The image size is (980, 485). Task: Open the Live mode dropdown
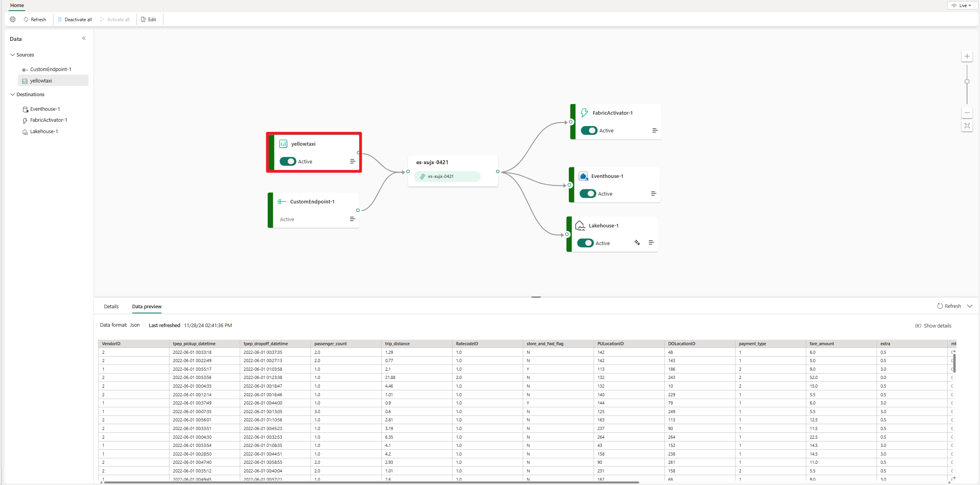click(962, 5)
